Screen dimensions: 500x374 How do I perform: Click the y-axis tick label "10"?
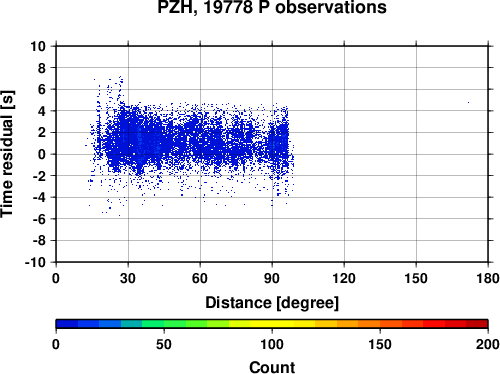[38, 46]
